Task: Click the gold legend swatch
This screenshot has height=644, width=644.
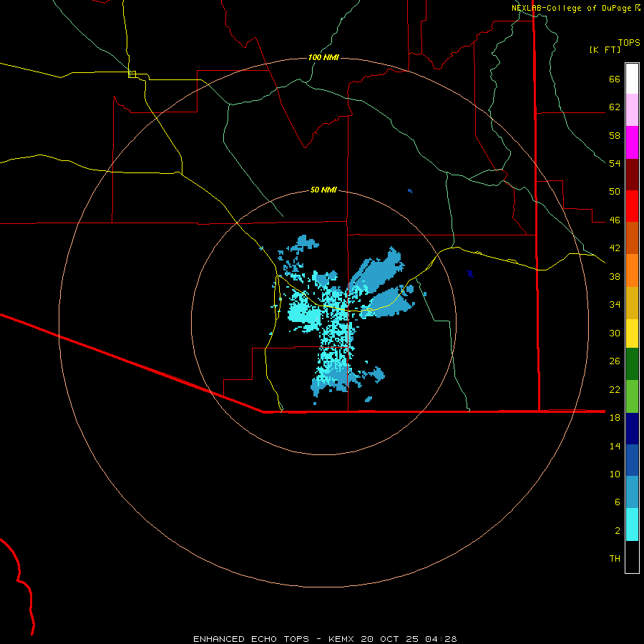Action: [x=632, y=303]
